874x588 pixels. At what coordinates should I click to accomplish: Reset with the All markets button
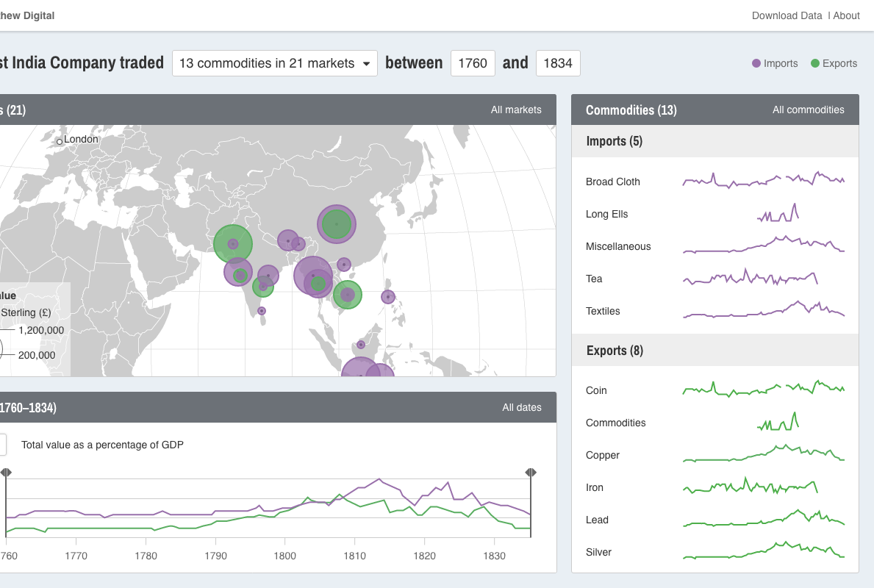516,110
